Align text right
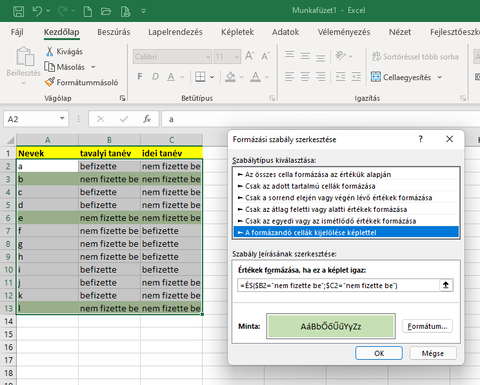Image resolution: width=480 pixels, height=385 pixels. (321, 77)
